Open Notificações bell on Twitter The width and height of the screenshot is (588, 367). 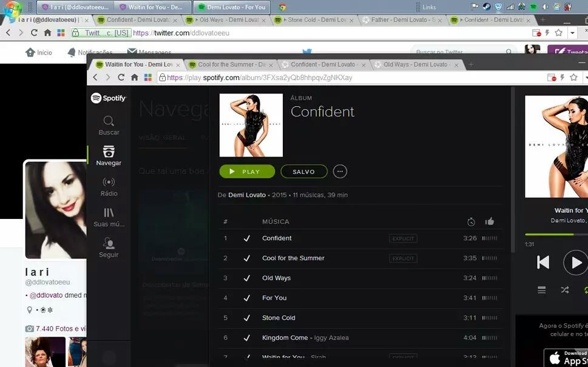[90, 53]
